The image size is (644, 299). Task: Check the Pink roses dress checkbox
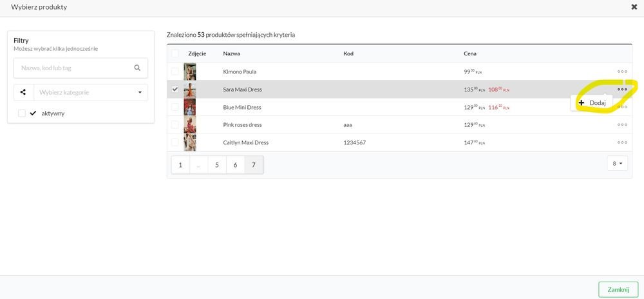pyautogui.click(x=175, y=124)
